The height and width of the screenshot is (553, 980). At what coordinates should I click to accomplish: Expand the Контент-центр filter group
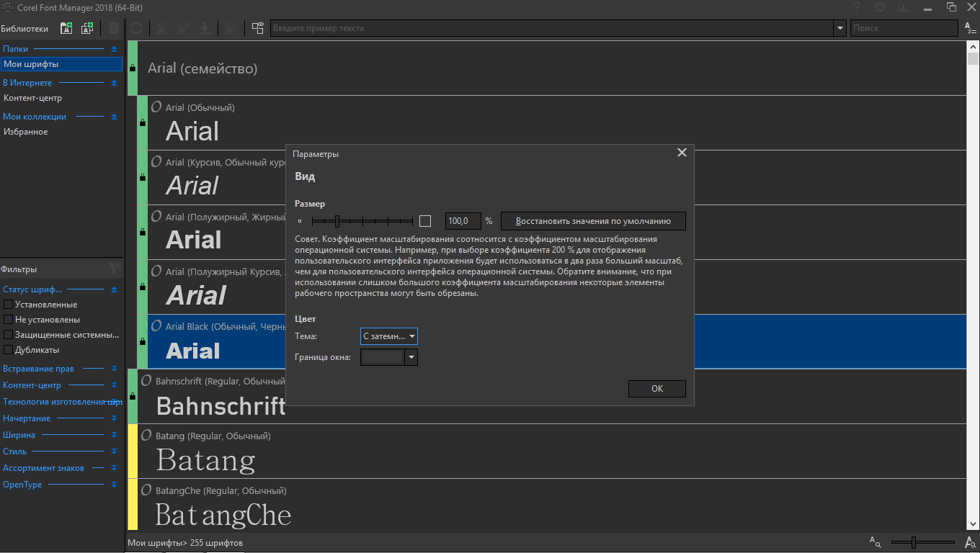(x=114, y=385)
